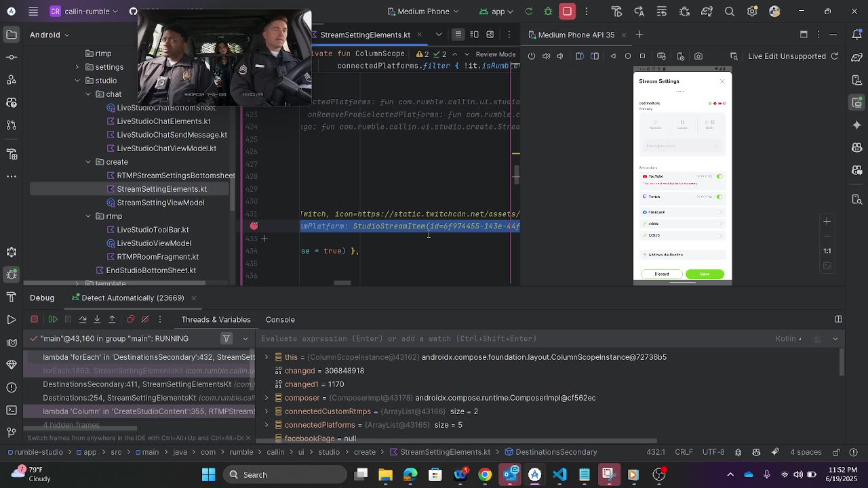Screen dimensions: 868x488
Task: Expand the connectedPlatforms variable
Action: 267,425
